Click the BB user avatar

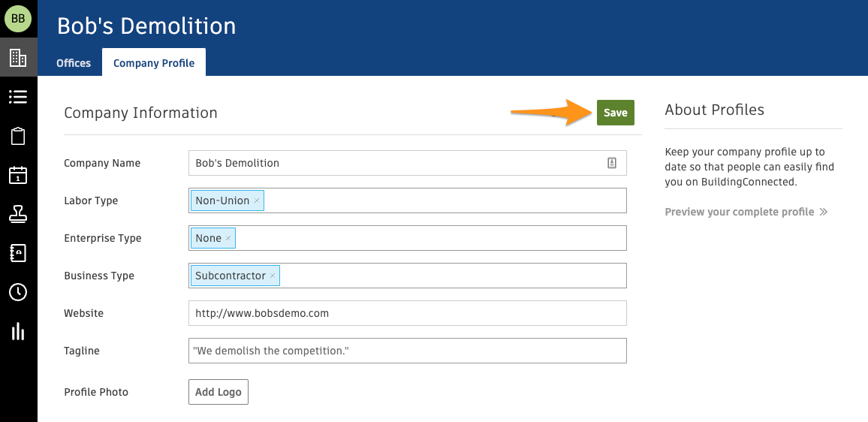[x=18, y=19]
